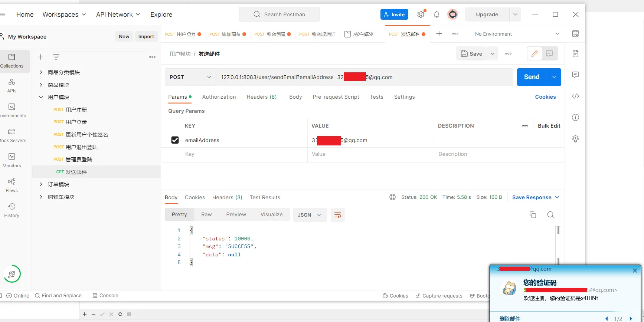Expand the 商品分类模块 collection
This screenshot has height=322, width=644.
[41, 72]
